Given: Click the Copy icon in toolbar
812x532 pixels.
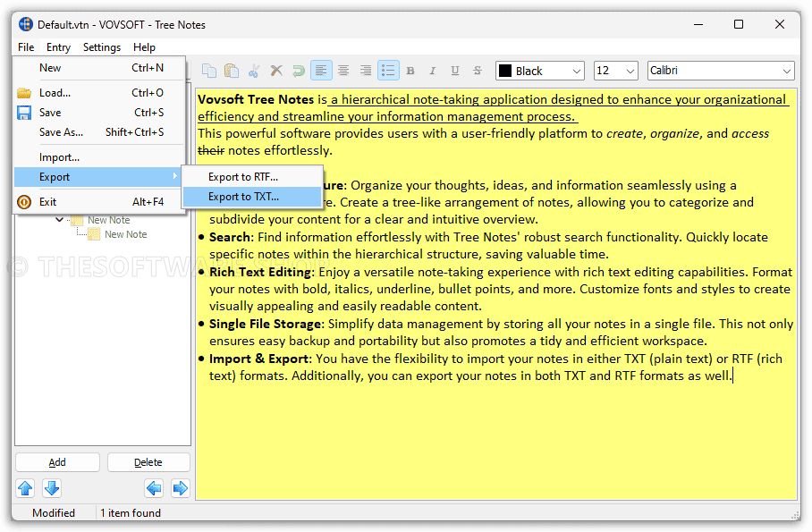Looking at the screenshot, I should pos(209,71).
